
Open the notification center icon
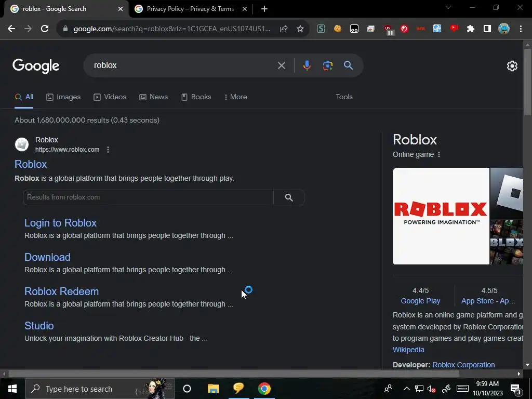coord(516,389)
